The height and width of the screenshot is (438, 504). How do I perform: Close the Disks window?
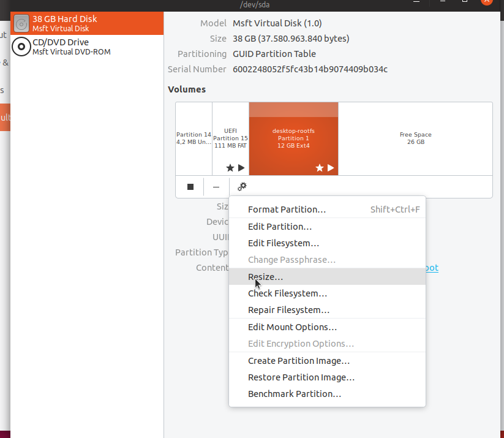[x=487, y=1]
